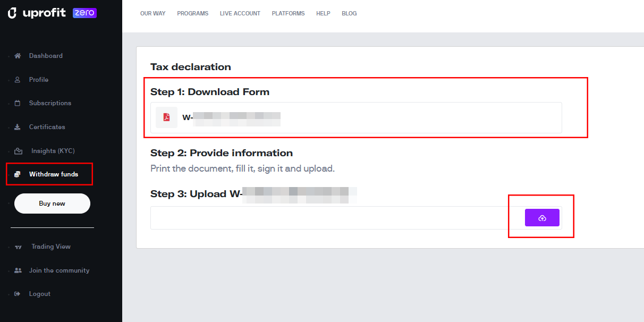Open the HELP link
This screenshot has height=322, width=644.
pyautogui.click(x=323, y=14)
